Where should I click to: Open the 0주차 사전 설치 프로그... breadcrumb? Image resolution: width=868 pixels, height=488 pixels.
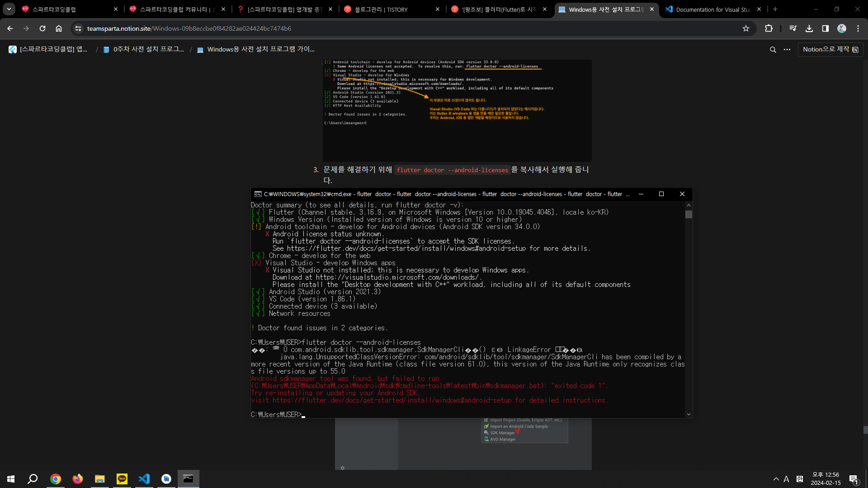click(x=144, y=49)
